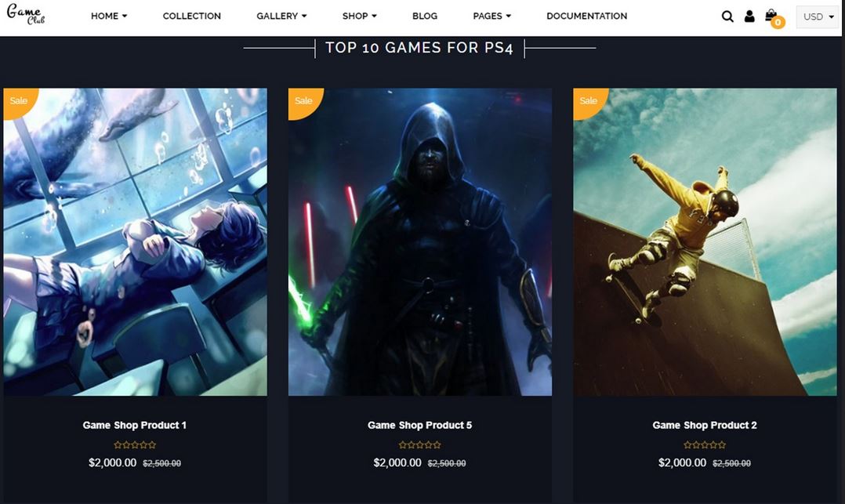Go to the Game Club logo
This screenshot has width=845, height=504.
[x=26, y=15]
